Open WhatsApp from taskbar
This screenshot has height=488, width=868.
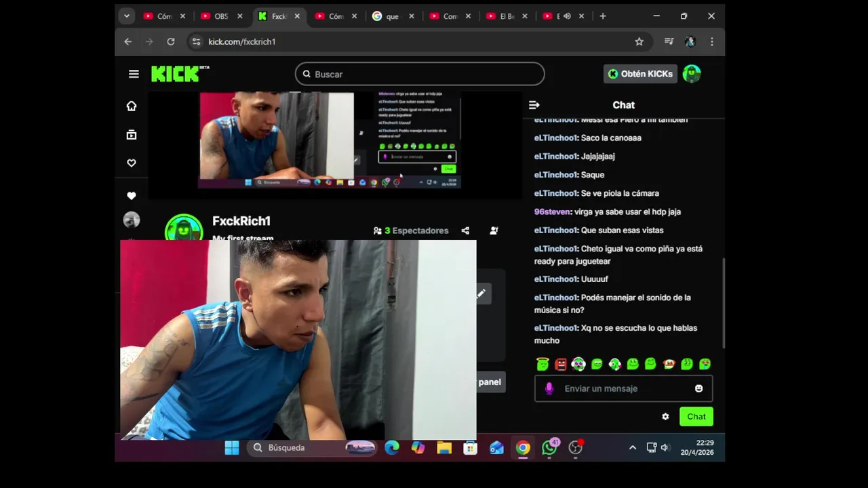(x=549, y=448)
